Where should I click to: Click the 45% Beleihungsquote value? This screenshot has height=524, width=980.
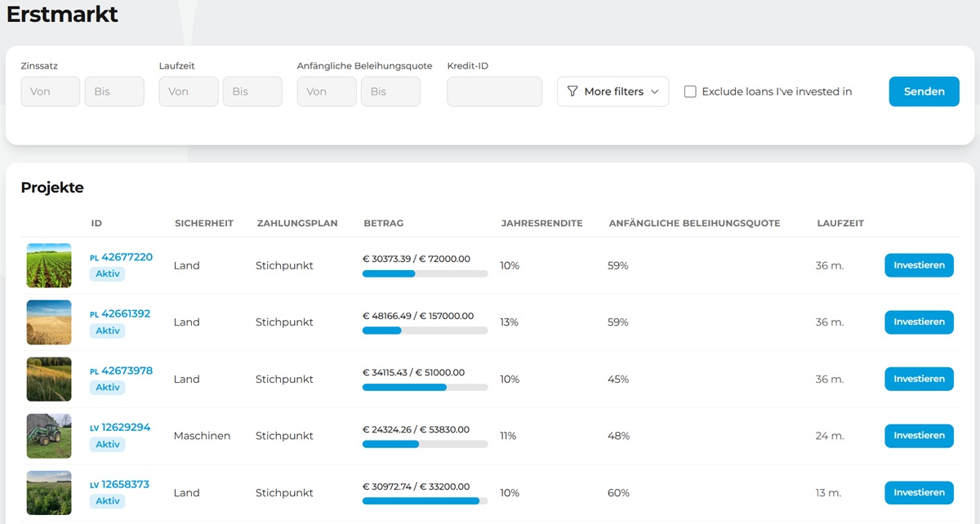(618, 380)
